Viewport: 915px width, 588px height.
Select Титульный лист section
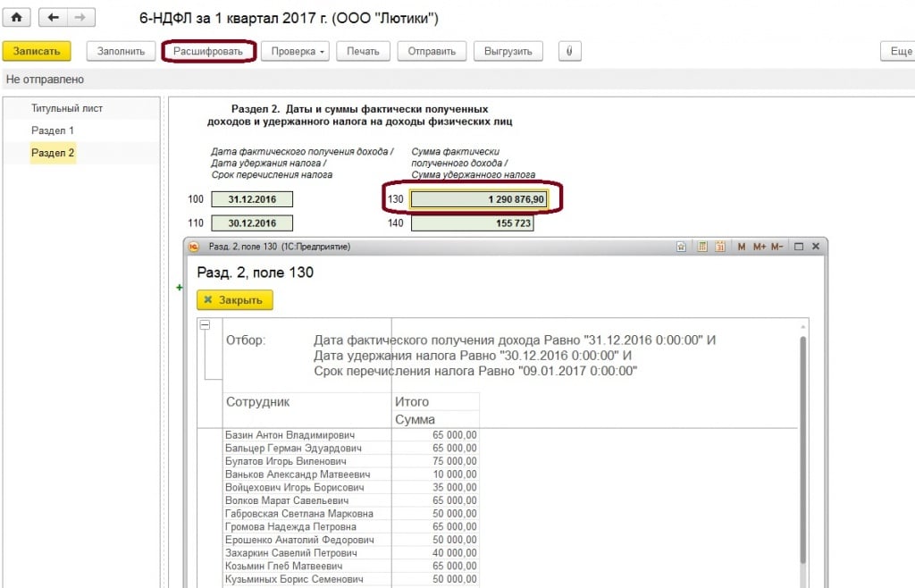[x=67, y=108]
